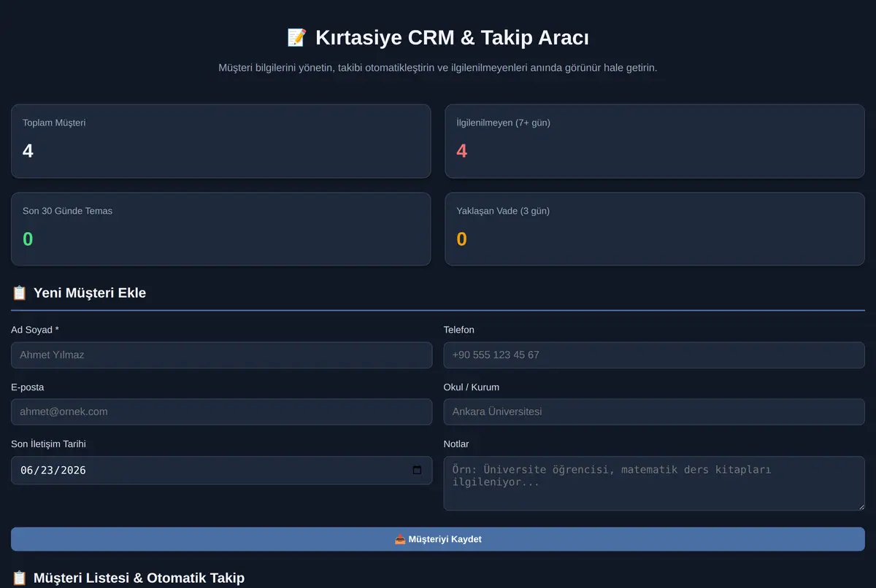
Task: Click the Toplam Müşteri stat card
Action: pyautogui.click(x=221, y=141)
